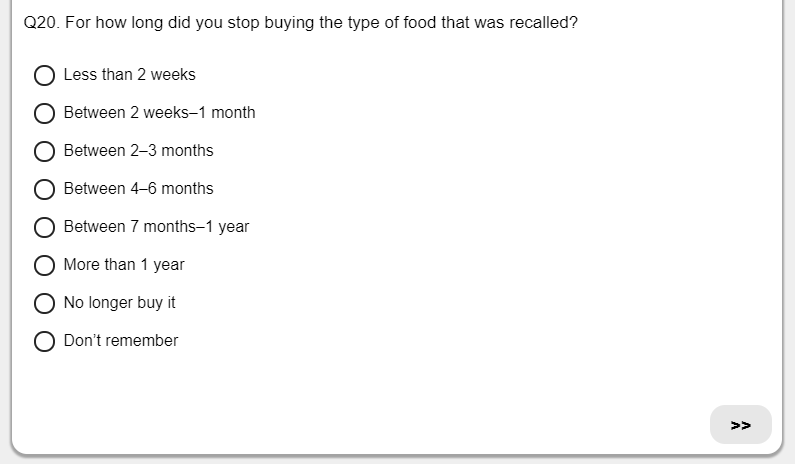The image size is (795, 464).
Task: Select the 'Between 4–6 months' radio circle
Action: click(44, 189)
